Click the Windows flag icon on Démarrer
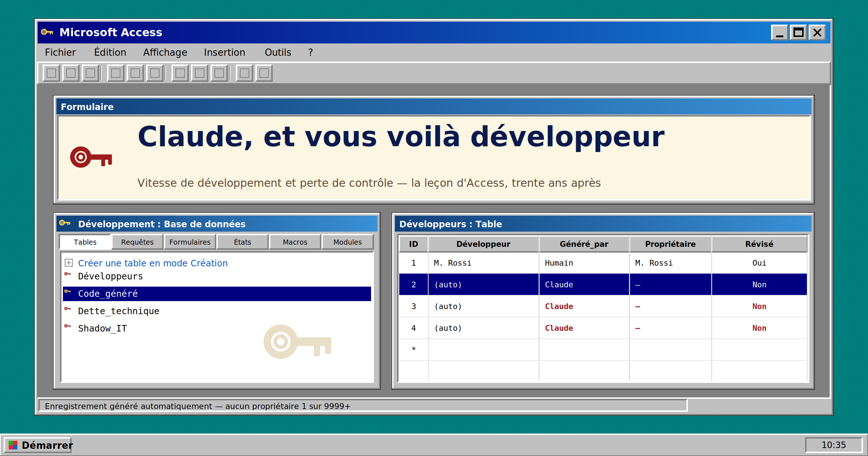 [x=13, y=445]
